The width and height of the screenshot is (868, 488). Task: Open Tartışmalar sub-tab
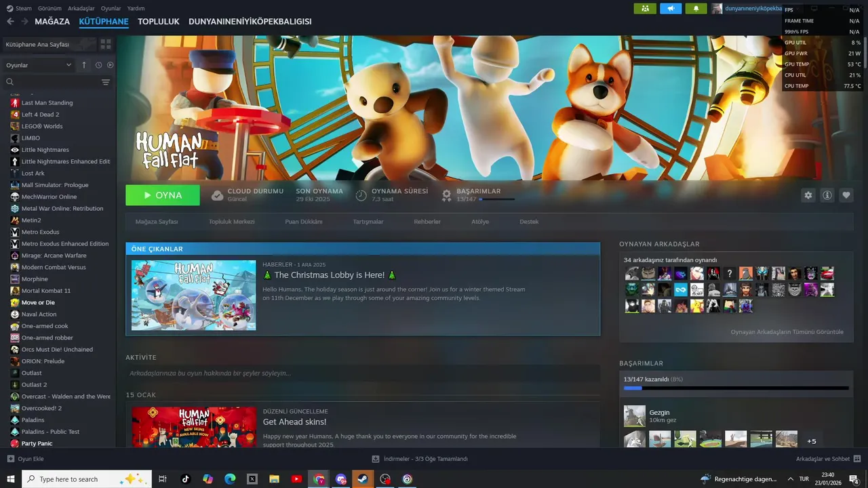[368, 222]
